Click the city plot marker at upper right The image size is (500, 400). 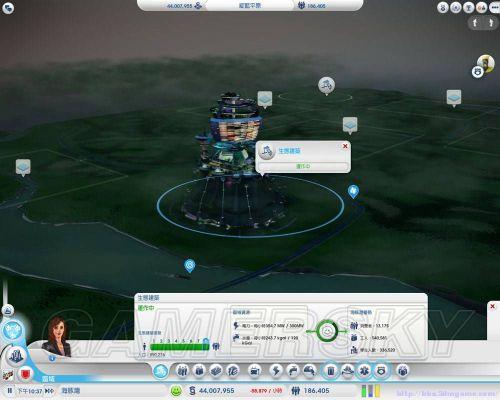(x=454, y=98)
